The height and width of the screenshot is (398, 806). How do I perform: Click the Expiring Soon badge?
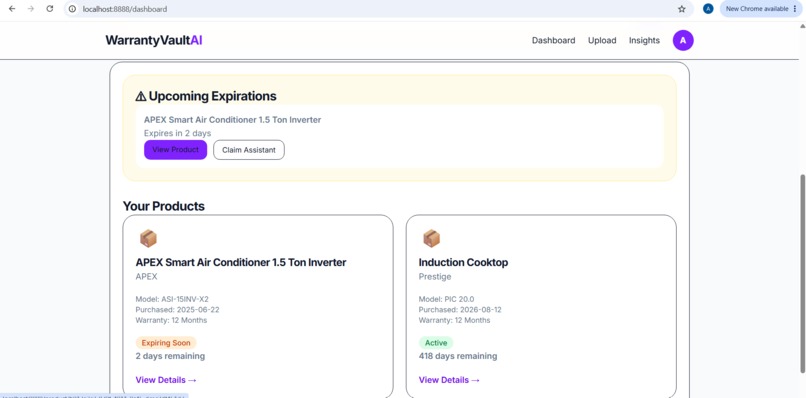coord(166,342)
